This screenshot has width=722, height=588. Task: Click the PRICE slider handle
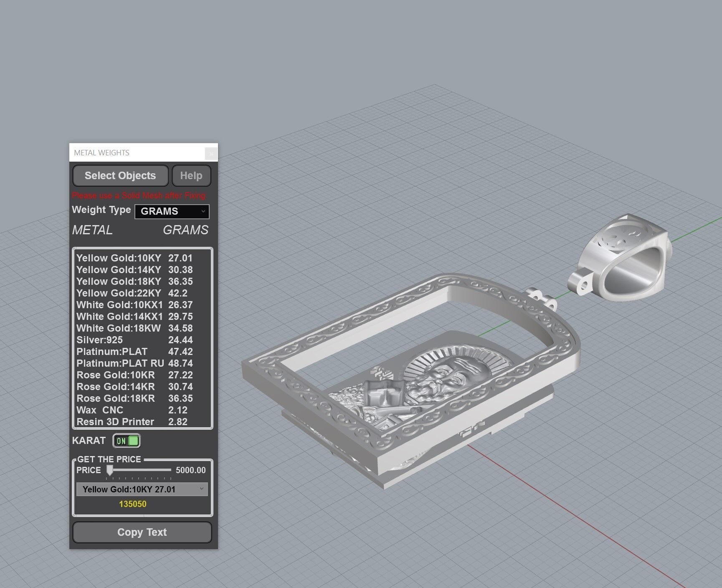(109, 470)
